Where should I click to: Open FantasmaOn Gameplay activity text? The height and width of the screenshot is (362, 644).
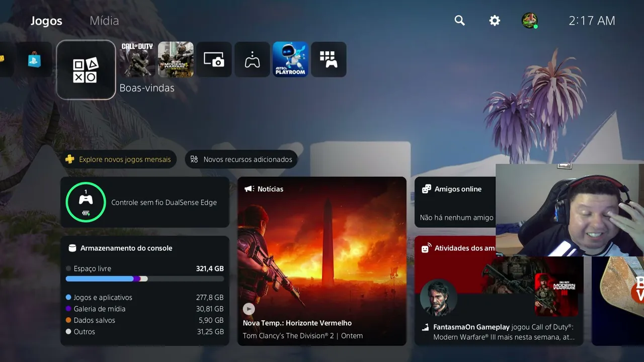503,332
